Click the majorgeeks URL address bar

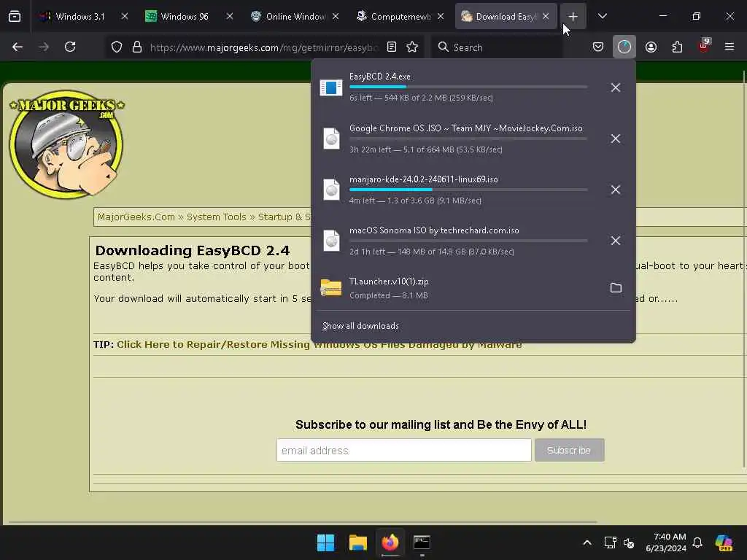coord(263,47)
